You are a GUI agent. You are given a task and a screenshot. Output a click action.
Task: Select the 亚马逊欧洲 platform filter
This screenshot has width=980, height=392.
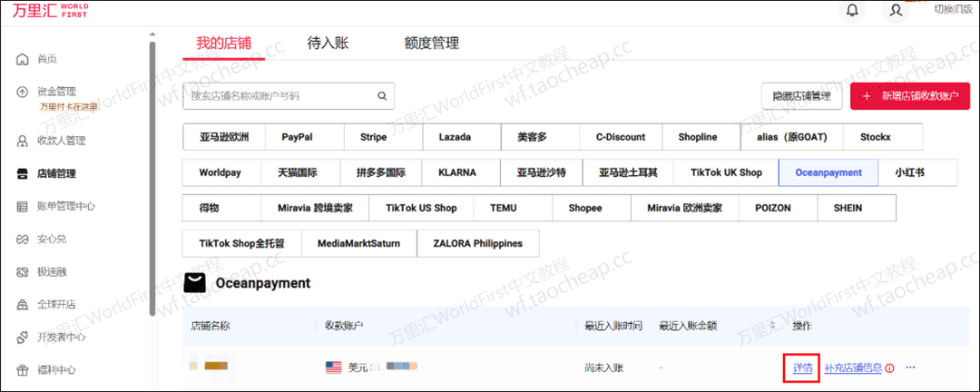tap(224, 137)
